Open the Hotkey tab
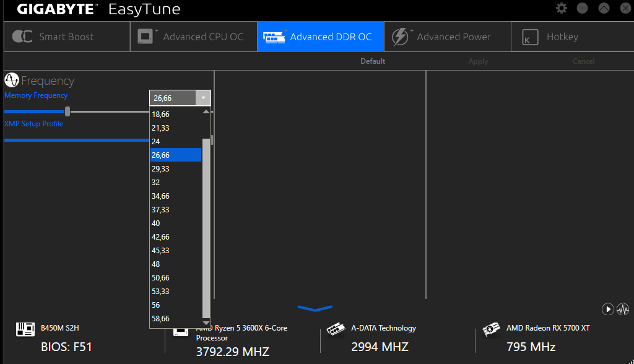 (572, 37)
